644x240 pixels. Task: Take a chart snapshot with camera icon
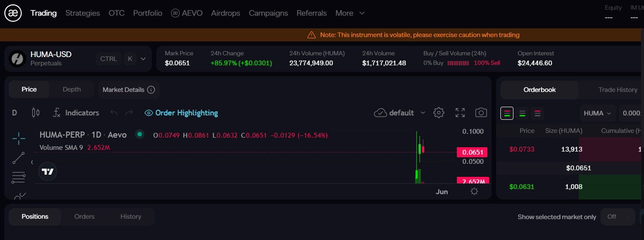point(481,113)
